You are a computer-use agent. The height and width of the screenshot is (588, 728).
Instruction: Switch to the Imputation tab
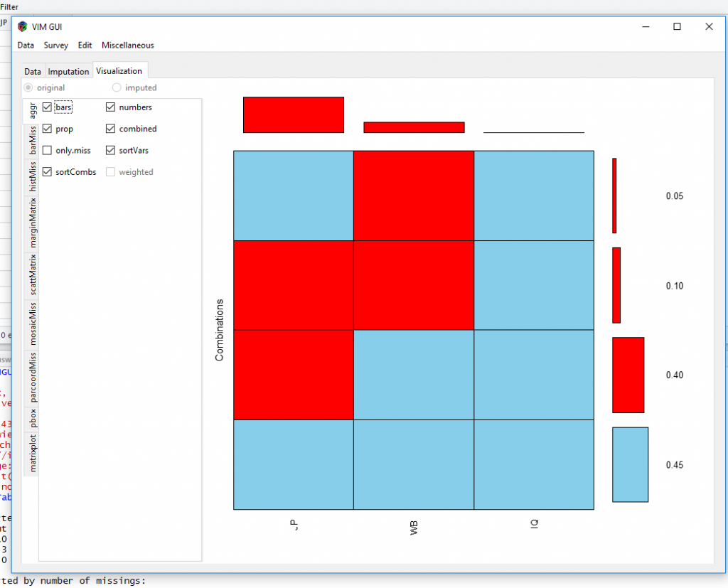(x=68, y=72)
